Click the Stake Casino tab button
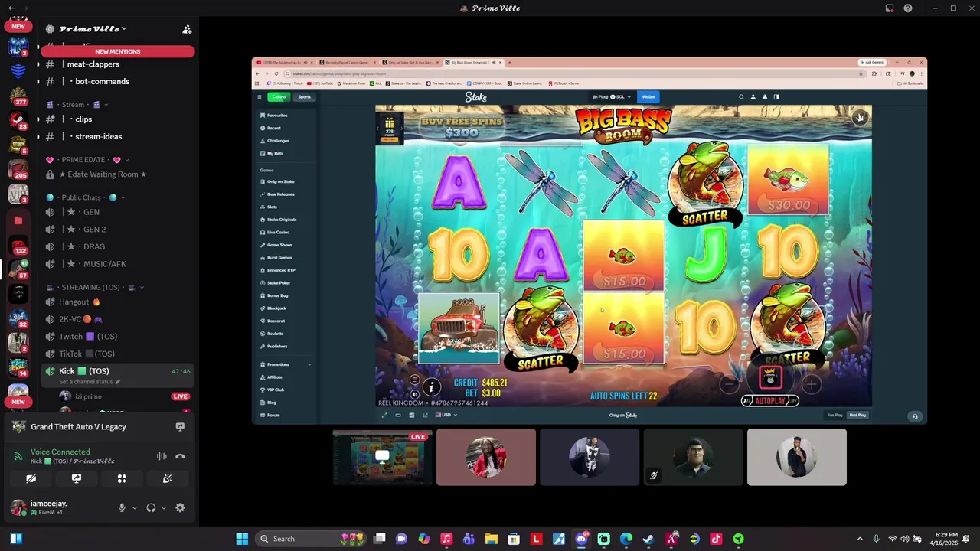Viewport: 980px width, 551px height. 279,97
